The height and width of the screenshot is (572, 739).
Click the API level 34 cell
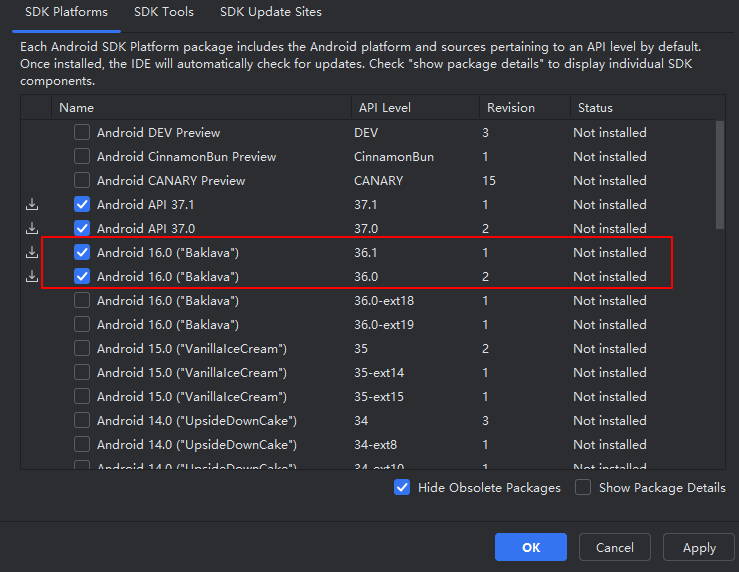click(x=361, y=421)
